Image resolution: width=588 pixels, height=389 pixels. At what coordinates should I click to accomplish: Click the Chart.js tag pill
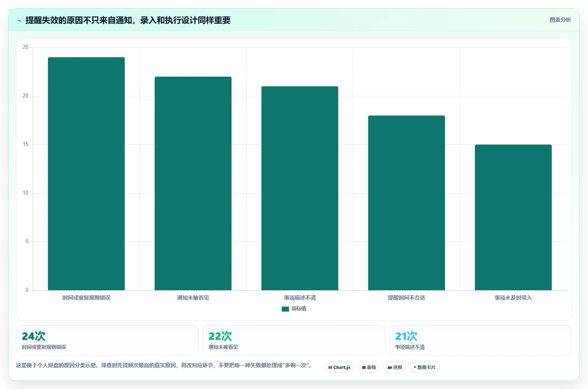click(x=339, y=367)
